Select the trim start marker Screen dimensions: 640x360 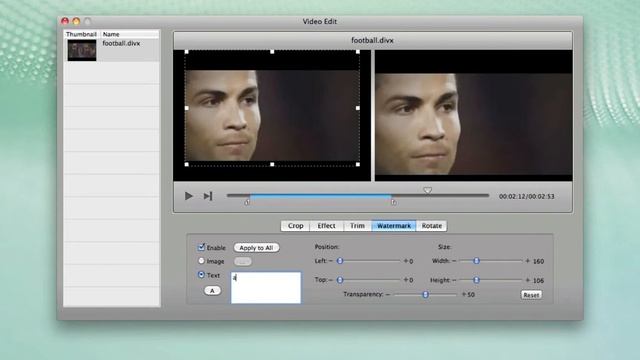247,202
